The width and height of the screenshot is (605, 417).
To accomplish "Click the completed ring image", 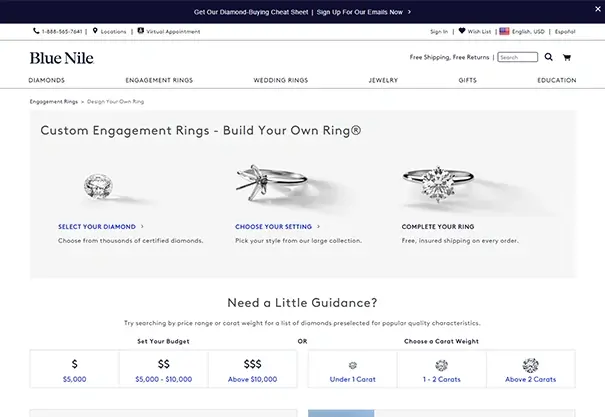I will point(438,184).
